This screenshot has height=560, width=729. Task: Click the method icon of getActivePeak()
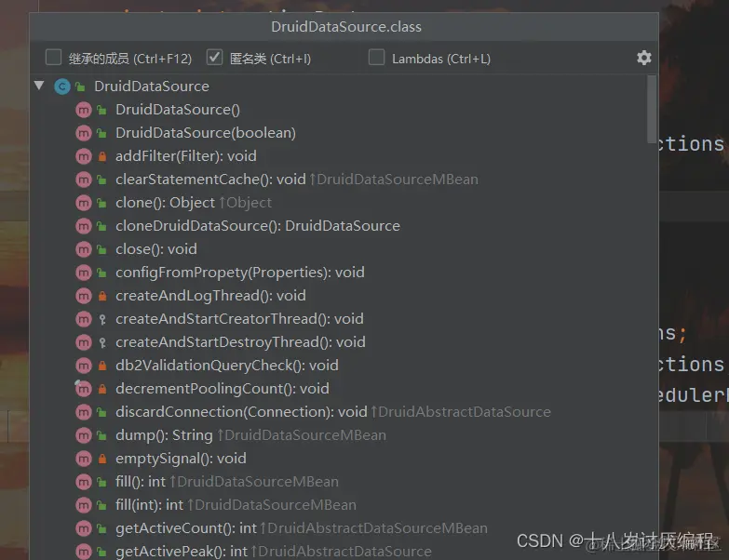[84, 552]
